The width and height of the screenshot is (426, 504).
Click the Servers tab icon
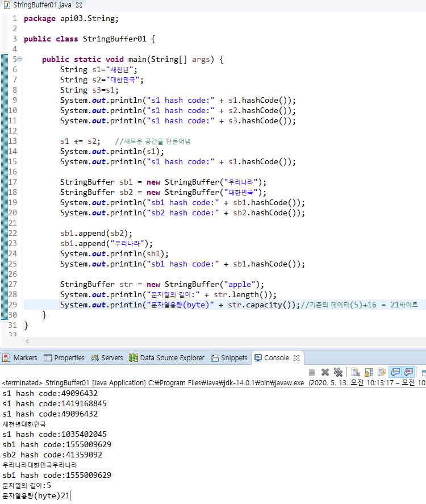tap(95, 358)
